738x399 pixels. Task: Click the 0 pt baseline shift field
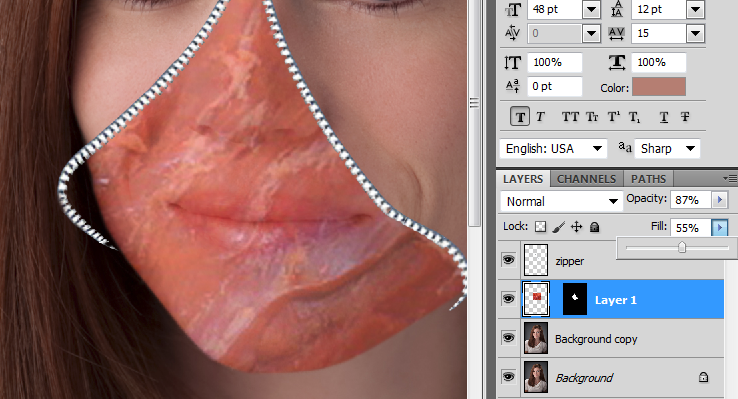click(x=555, y=87)
